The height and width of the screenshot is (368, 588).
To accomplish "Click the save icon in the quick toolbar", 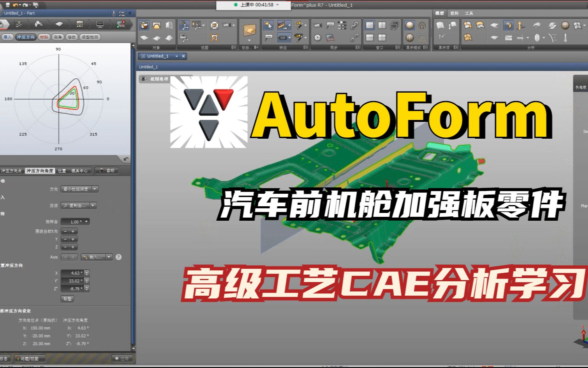I will [8, 5].
